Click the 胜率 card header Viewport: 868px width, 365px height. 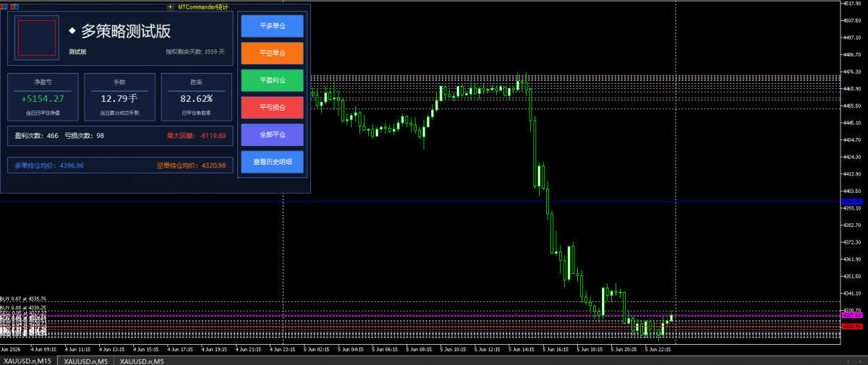[x=196, y=82]
